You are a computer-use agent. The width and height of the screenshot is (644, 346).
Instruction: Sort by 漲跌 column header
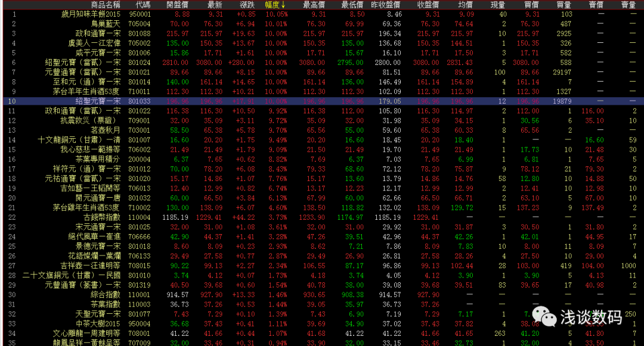coord(247,5)
